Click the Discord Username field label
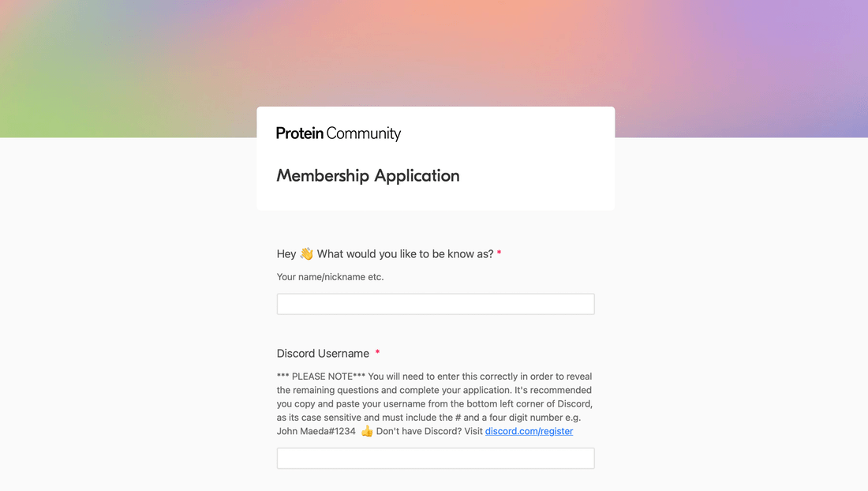Viewport: 868px width, 491px height. (323, 353)
